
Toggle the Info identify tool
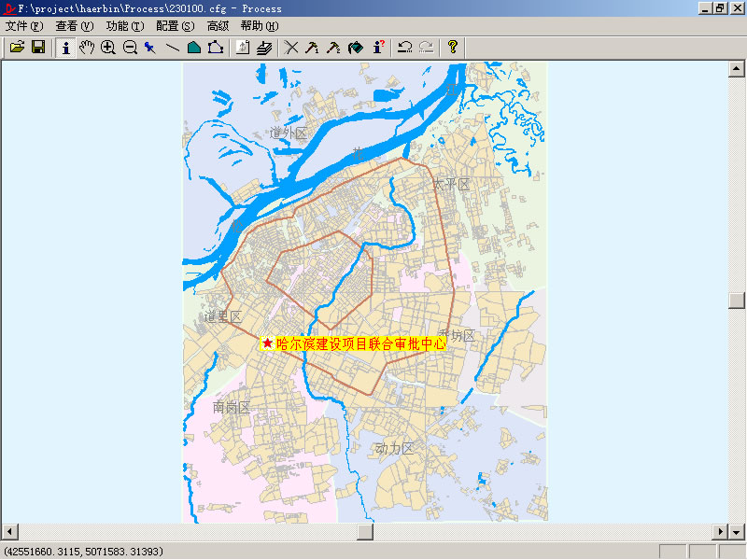click(x=65, y=47)
